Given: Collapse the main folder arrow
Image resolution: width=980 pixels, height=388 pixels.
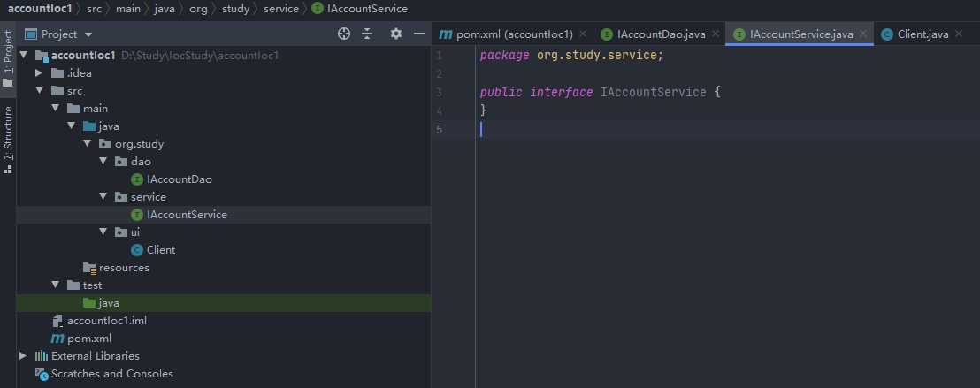Looking at the screenshot, I should coord(56,108).
